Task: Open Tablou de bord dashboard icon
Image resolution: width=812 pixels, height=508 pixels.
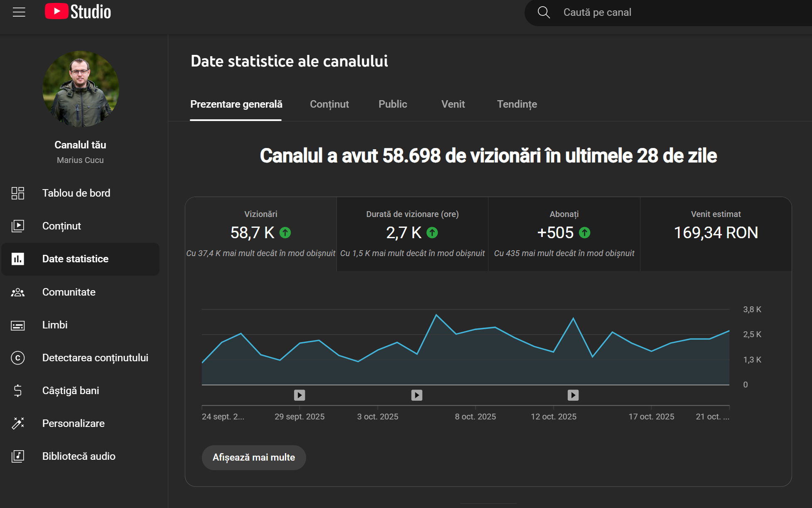Action: [18, 193]
